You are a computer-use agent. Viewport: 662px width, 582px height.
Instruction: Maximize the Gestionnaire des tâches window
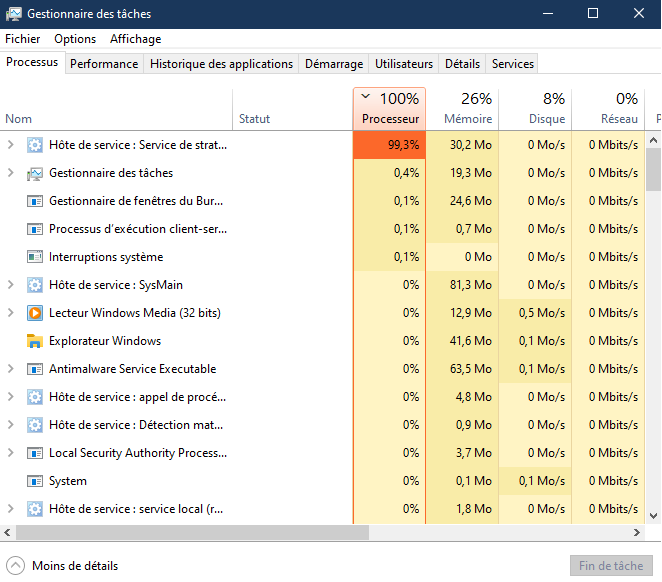pyautogui.click(x=593, y=14)
